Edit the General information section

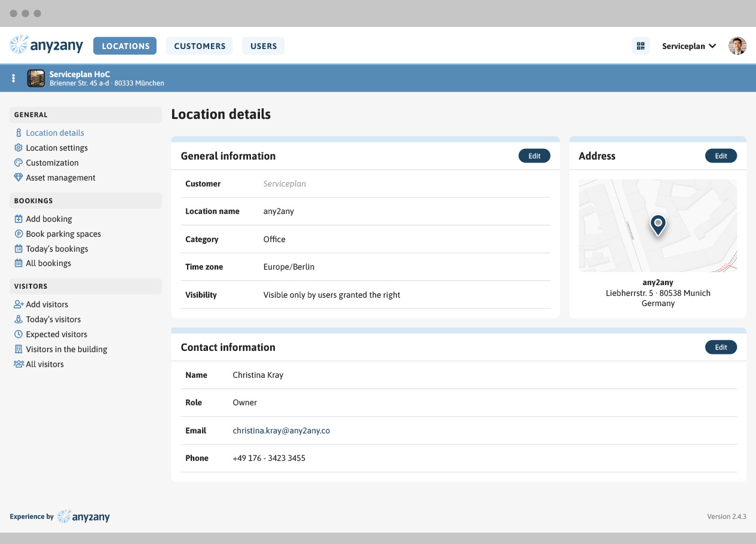click(x=534, y=156)
